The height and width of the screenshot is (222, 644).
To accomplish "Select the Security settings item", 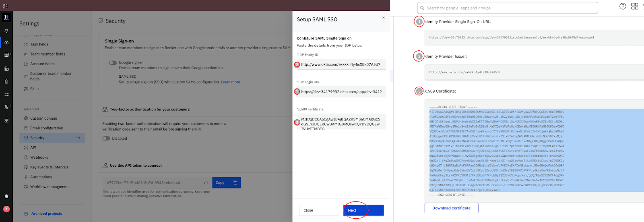I will coord(52,138).
